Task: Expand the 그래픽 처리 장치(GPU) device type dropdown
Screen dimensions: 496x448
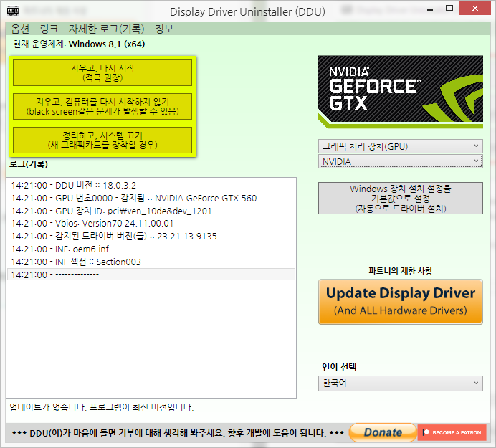Action: [x=401, y=146]
